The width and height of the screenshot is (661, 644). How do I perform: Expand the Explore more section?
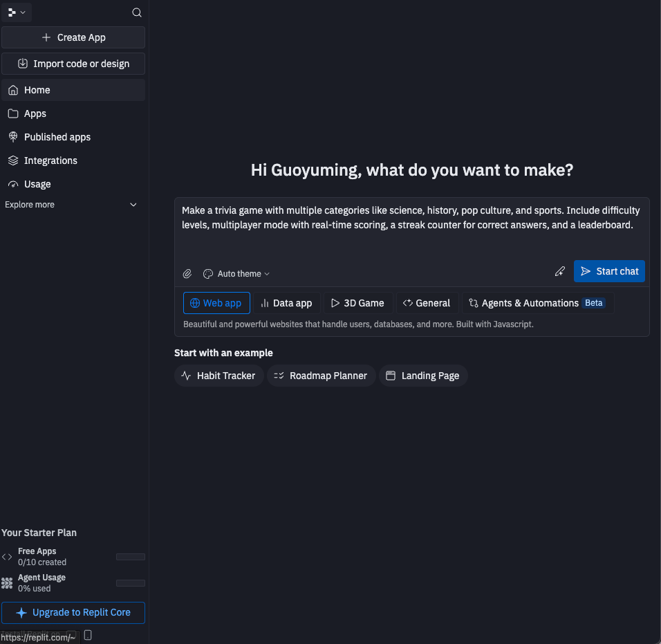click(x=133, y=205)
